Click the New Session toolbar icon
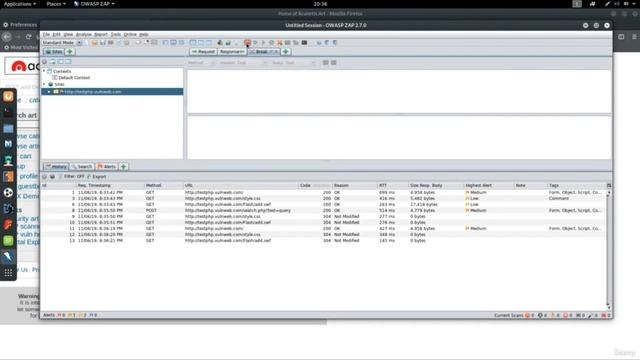Image resolution: width=640 pixels, height=360 pixels. pos(87,42)
